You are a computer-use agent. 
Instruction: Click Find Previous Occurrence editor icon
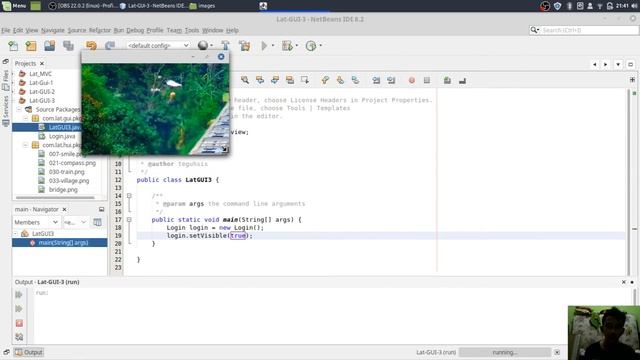(x=260, y=80)
